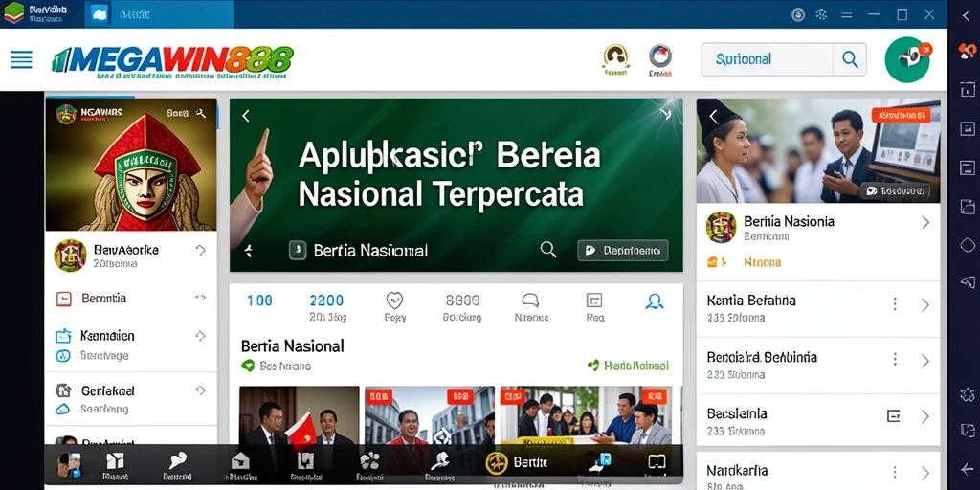This screenshot has height=490, width=980.
Task: Click the search icon on green banner
Action: pyautogui.click(x=548, y=250)
